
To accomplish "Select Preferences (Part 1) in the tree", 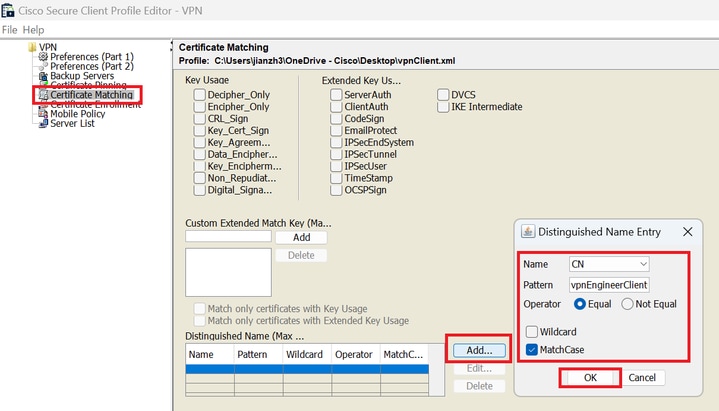I will [92, 56].
